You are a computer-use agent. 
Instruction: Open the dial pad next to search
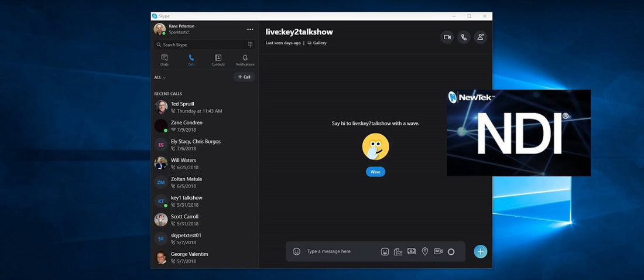click(x=250, y=45)
